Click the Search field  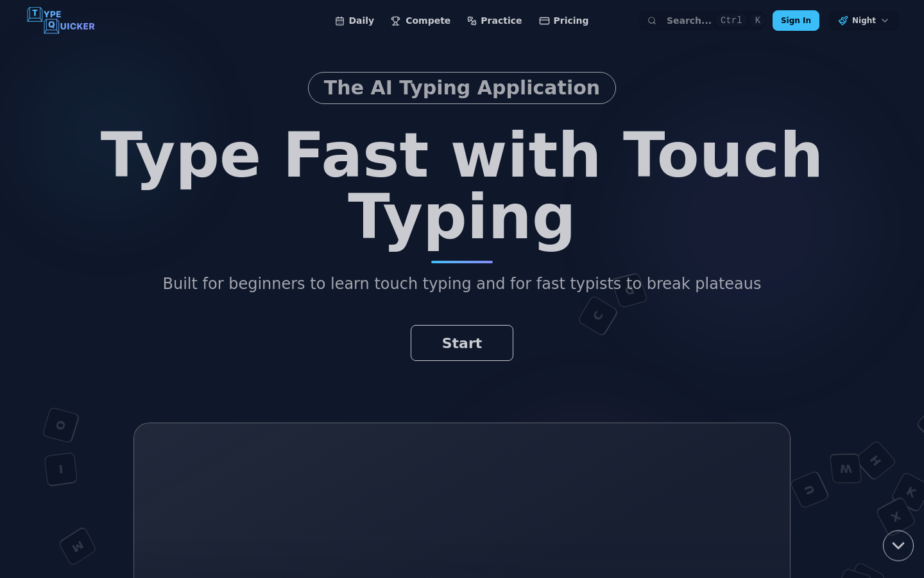(x=703, y=21)
